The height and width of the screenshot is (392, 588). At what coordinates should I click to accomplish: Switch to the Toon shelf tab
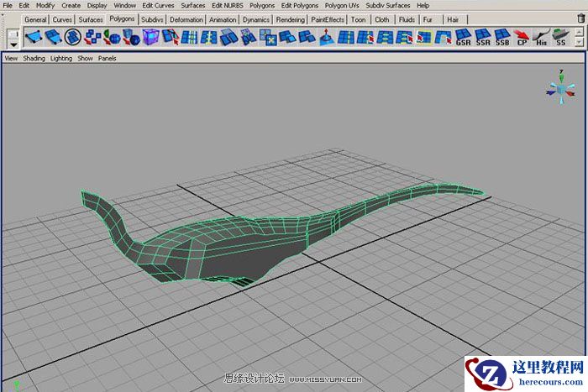coord(358,19)
